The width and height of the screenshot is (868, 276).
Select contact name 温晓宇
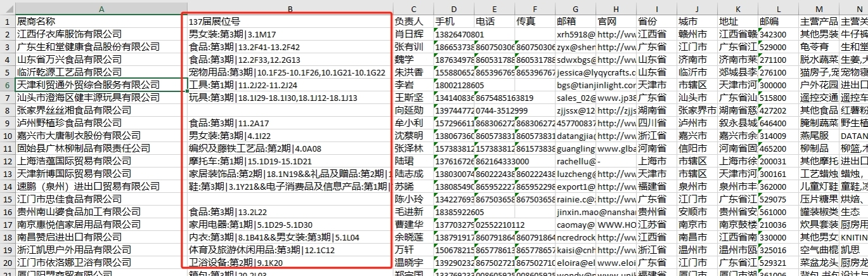(x=413, y=262)
